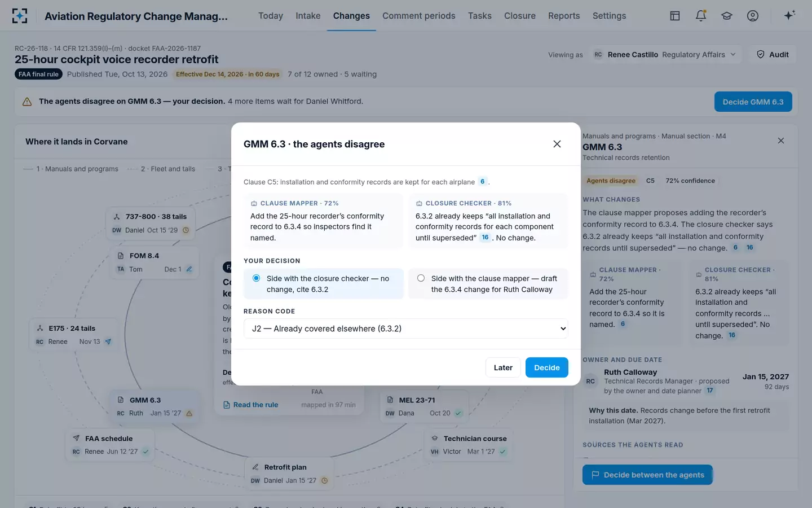This screenshot has height=508, width=812.
Task: Click the Later button
Action: [x=503, y=367]
